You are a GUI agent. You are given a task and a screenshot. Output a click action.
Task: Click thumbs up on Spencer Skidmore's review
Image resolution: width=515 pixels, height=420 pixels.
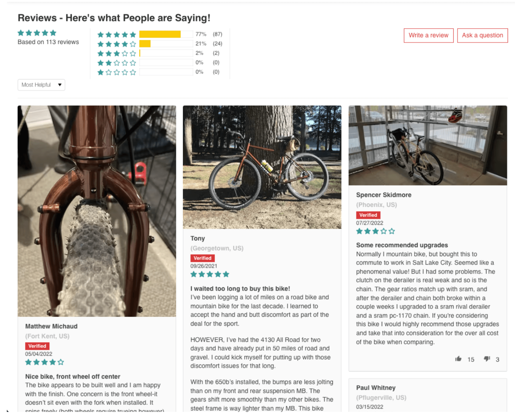pos(458,359)
